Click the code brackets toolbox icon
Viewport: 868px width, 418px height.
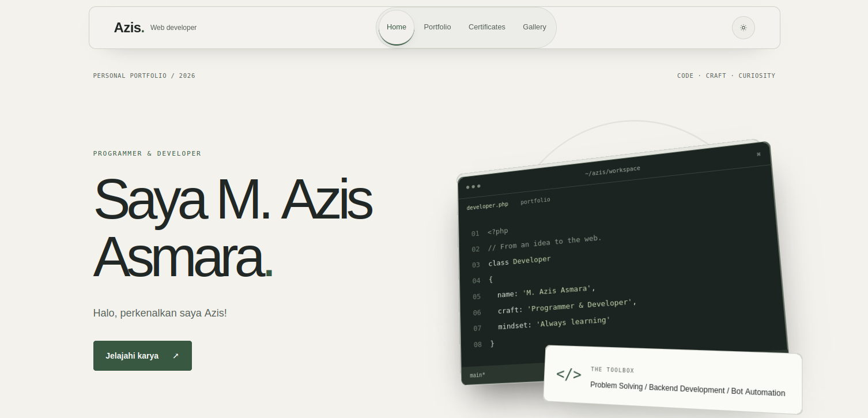(x=568, y=374)
